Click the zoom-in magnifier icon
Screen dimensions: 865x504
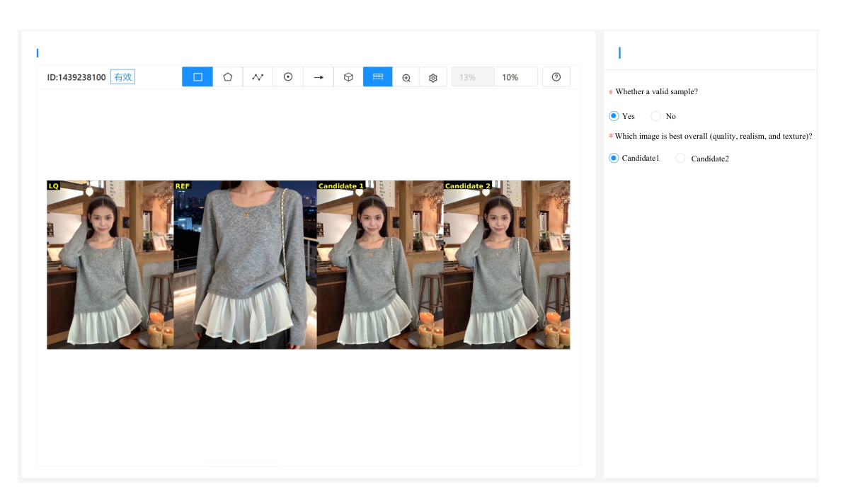[x=406, y=77]
